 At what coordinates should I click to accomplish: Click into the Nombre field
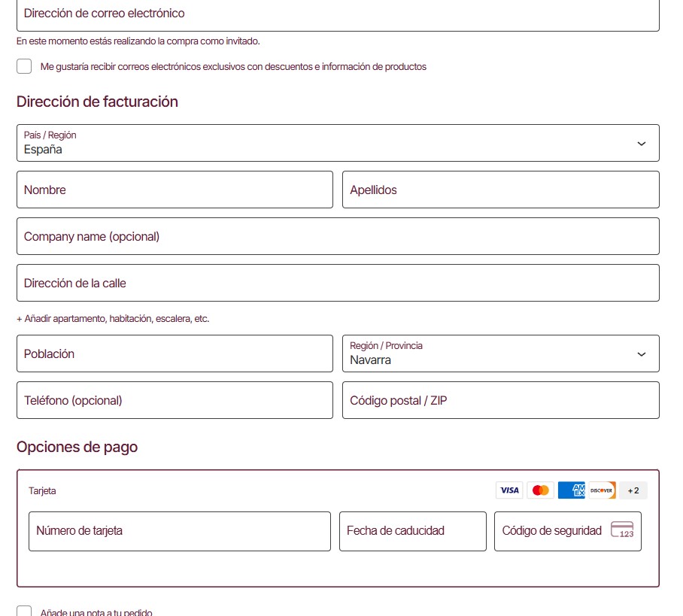click(x=175, y=190)
